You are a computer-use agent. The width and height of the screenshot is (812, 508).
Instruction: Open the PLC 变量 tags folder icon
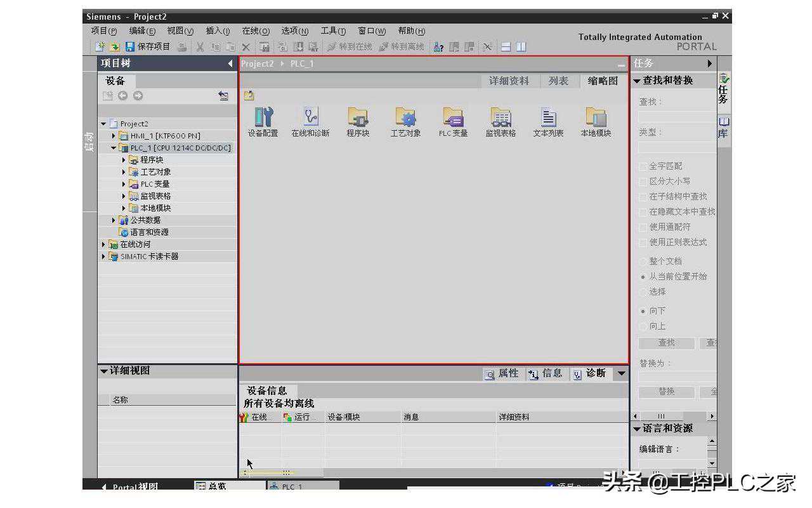coord(453,118)
